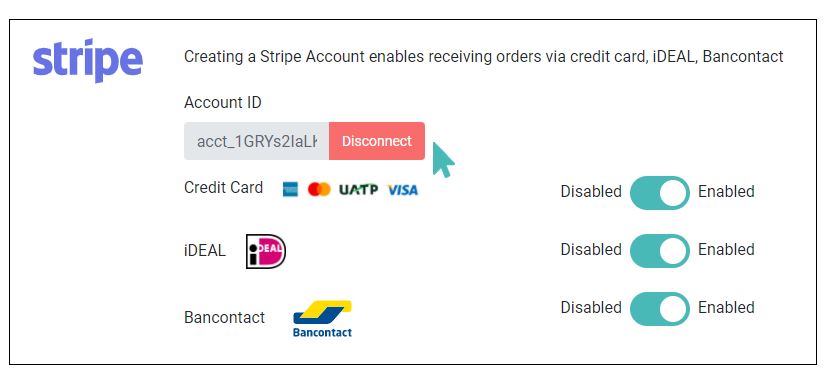Click the Credit Card text label
The height and width of the screenshot is (385, 830).
223,187
